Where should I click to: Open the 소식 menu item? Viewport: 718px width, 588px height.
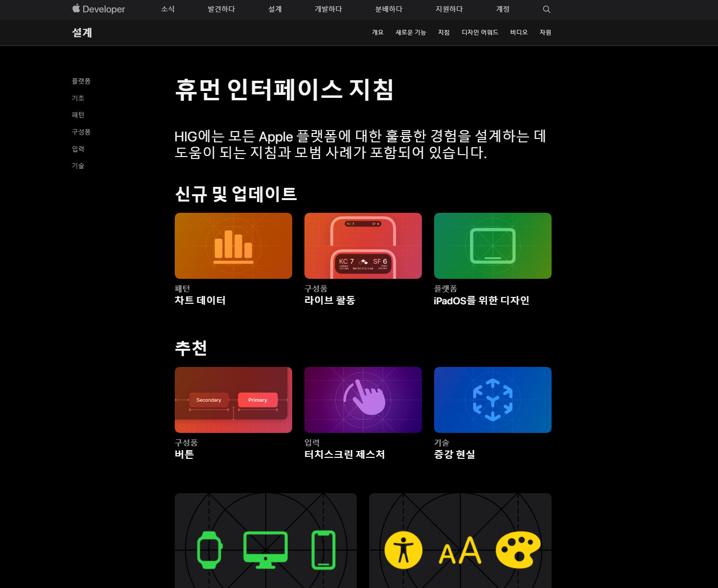point(168,9)
